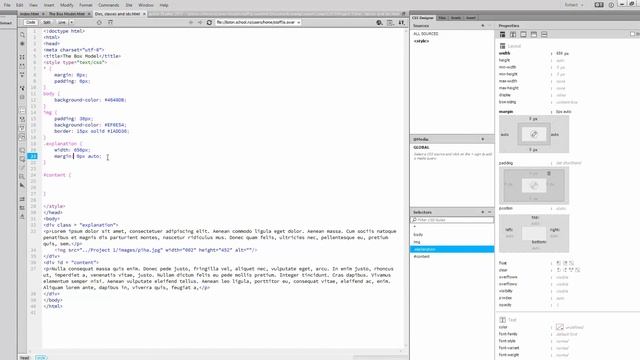Switch to the Files panel tab

[x=442, y=18]
